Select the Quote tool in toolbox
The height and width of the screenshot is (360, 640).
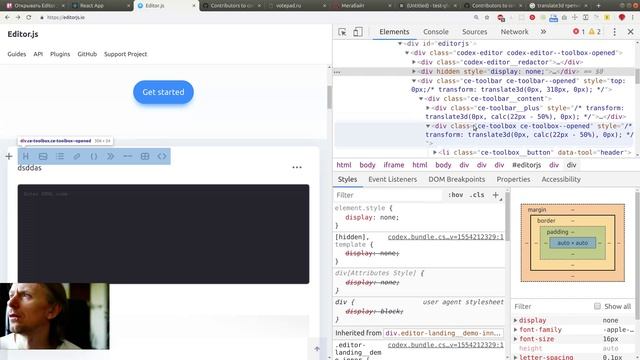(111, 156)
